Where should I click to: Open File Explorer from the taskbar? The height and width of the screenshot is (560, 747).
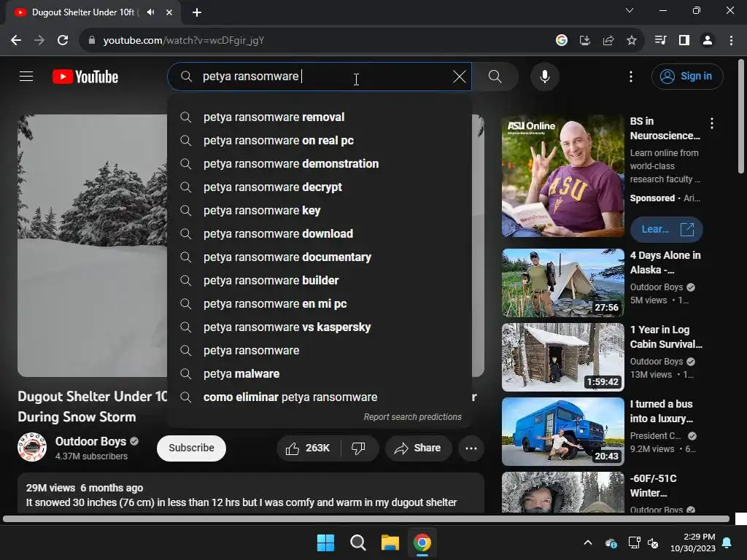[390, 542]
